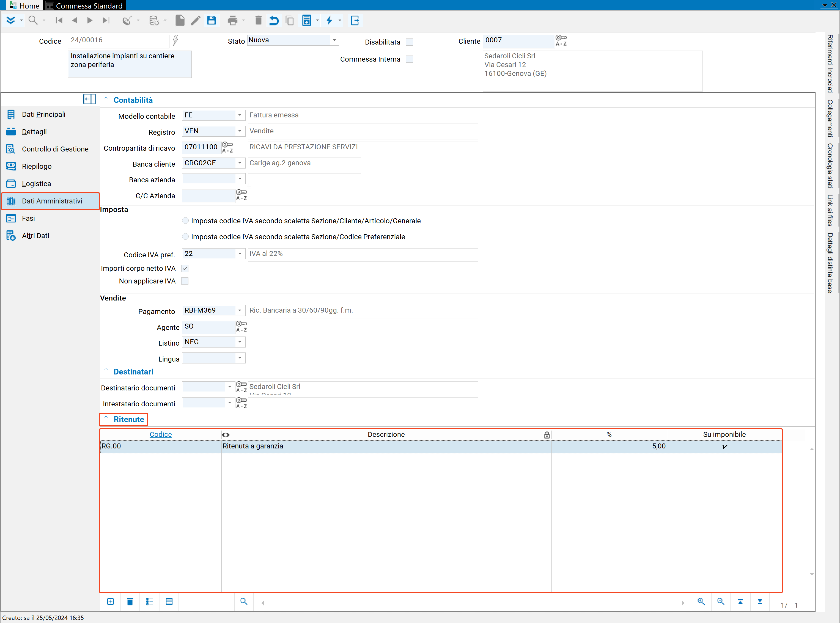840x623 pixels.
Task: Go to previous record arrow icon
Action: [x=74, y=20]
